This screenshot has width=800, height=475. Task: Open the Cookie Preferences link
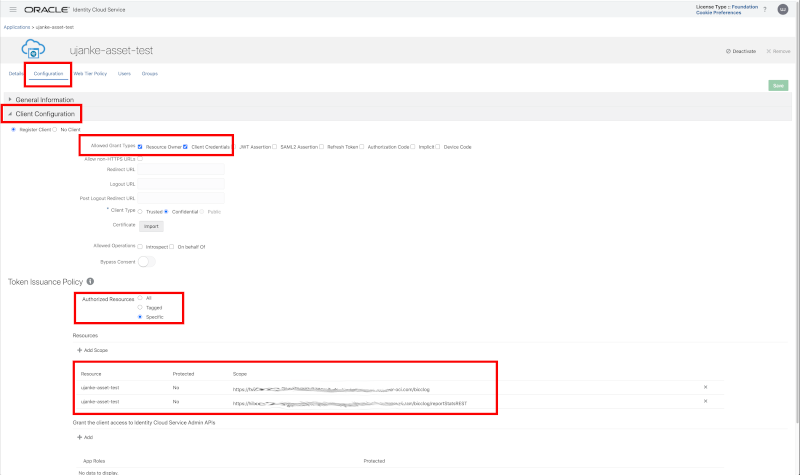[x=718, y=12]
